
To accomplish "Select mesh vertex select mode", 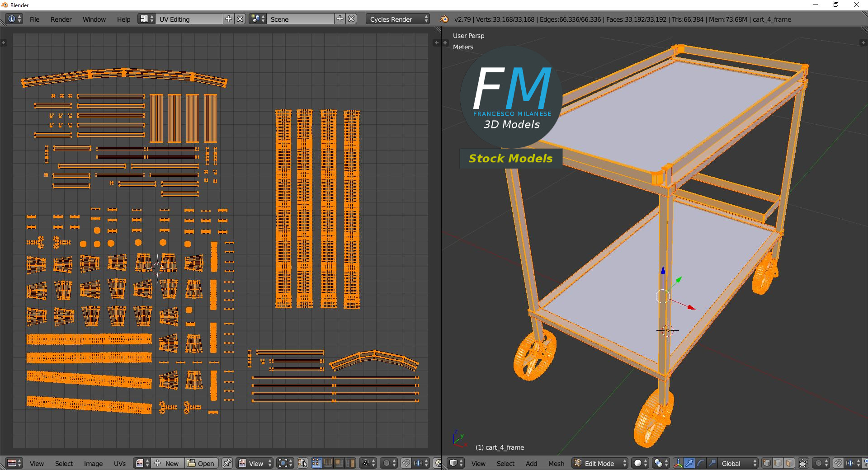I will pyautogui.click(x=767, y=463).
